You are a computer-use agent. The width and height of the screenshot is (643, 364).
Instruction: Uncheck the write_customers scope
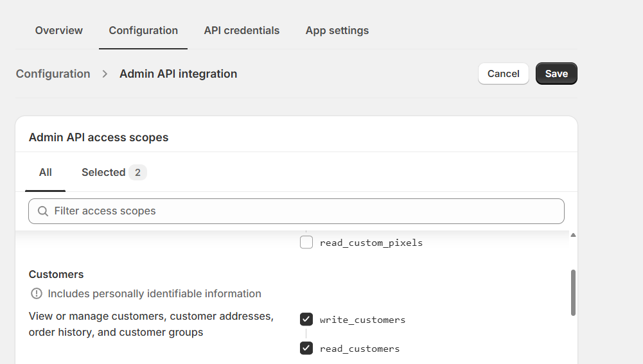click(306, 319)
